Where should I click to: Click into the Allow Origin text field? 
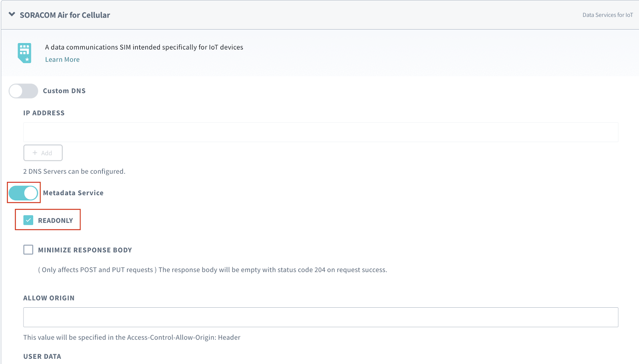(320, 317)
